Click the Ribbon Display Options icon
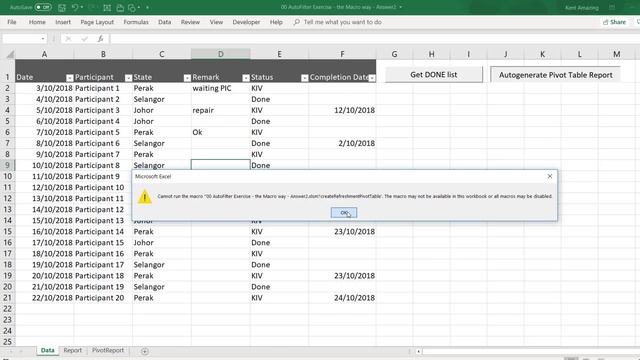 pos(612,7)
